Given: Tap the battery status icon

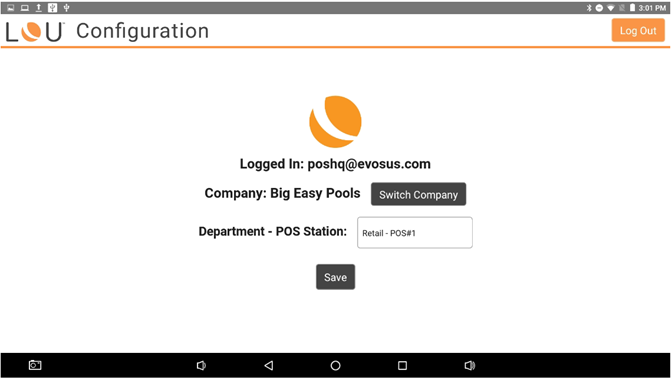Looking at the screenshot, I should (x=632, y=8).
